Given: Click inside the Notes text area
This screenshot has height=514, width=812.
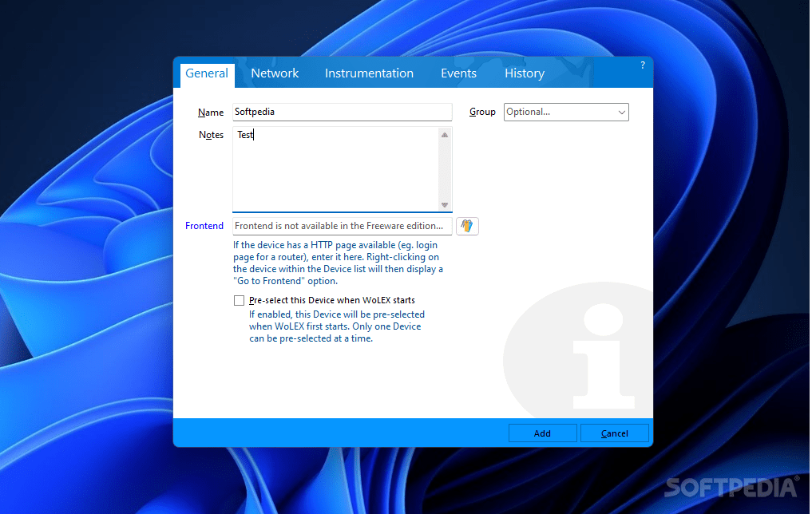Looking at the screenshot, I should 335,169.
